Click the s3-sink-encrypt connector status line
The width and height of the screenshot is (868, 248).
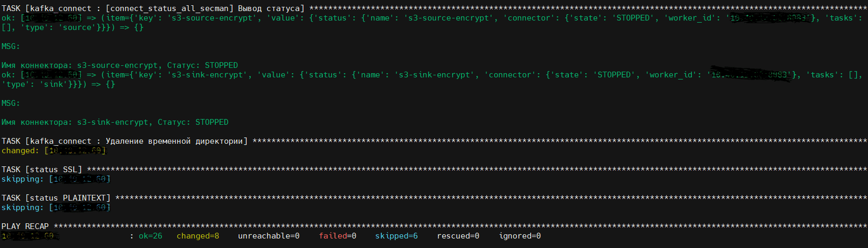(x=115, y=122)
